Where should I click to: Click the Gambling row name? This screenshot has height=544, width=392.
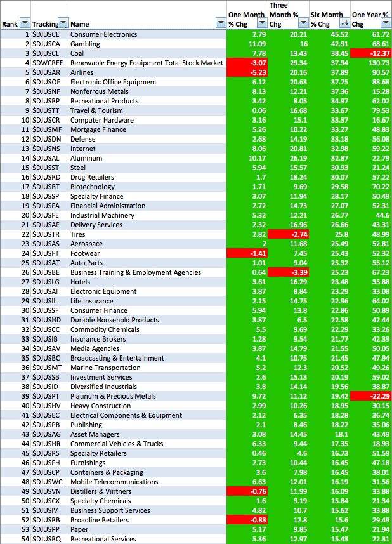(148, 44)
